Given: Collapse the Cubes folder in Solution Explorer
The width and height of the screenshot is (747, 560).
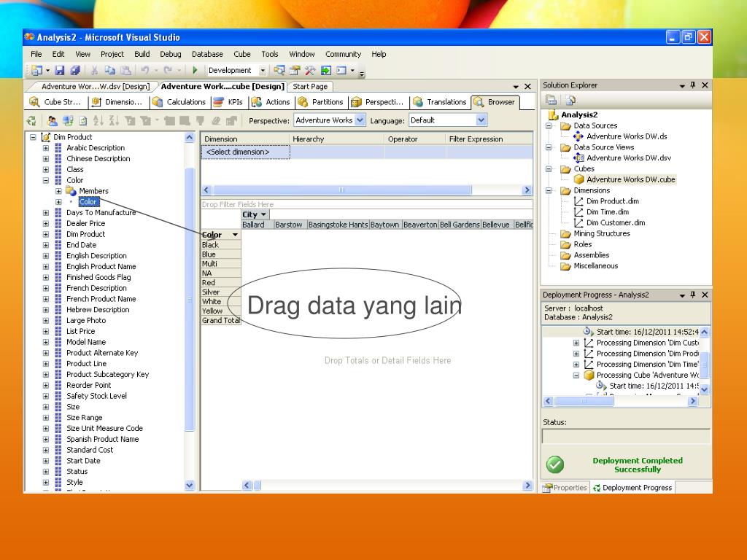Looking at the screenshot, I should 549,169.
